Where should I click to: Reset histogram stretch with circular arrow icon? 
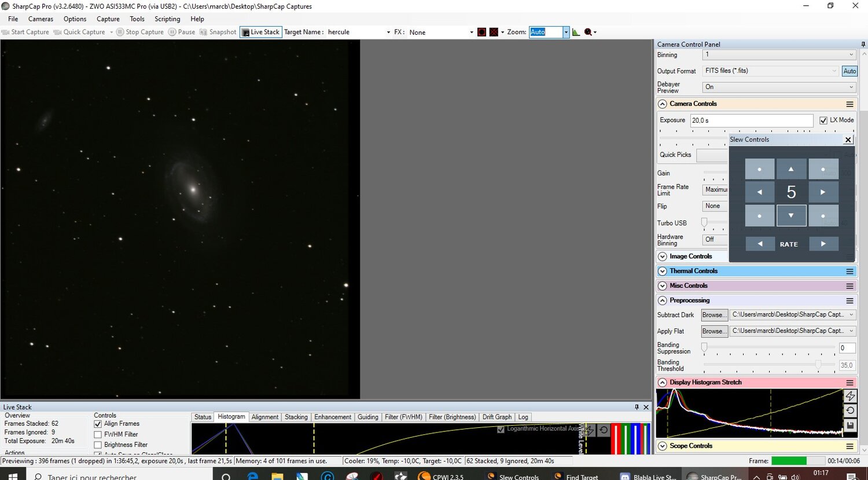(851, 411)
